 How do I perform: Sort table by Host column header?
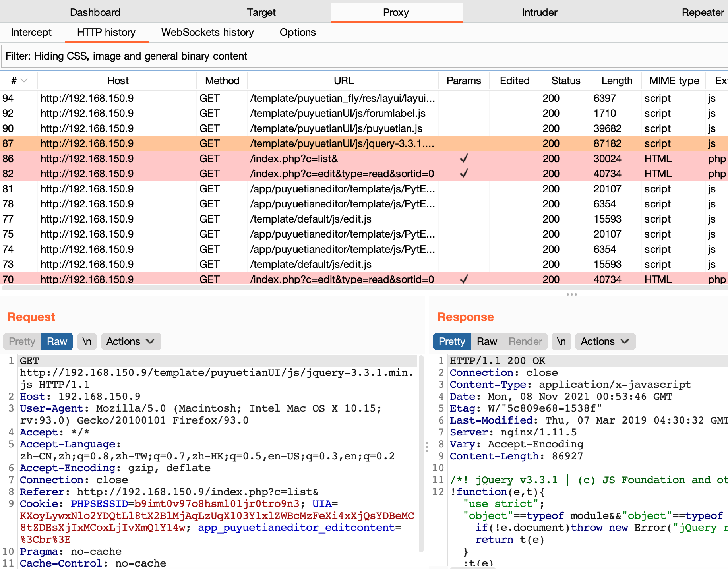click(x=118, y=81)
